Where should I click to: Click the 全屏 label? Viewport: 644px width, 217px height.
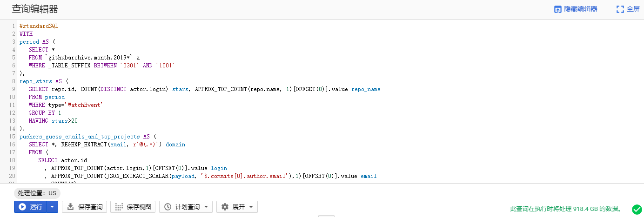pyautogui.click(x=633, y=9)
